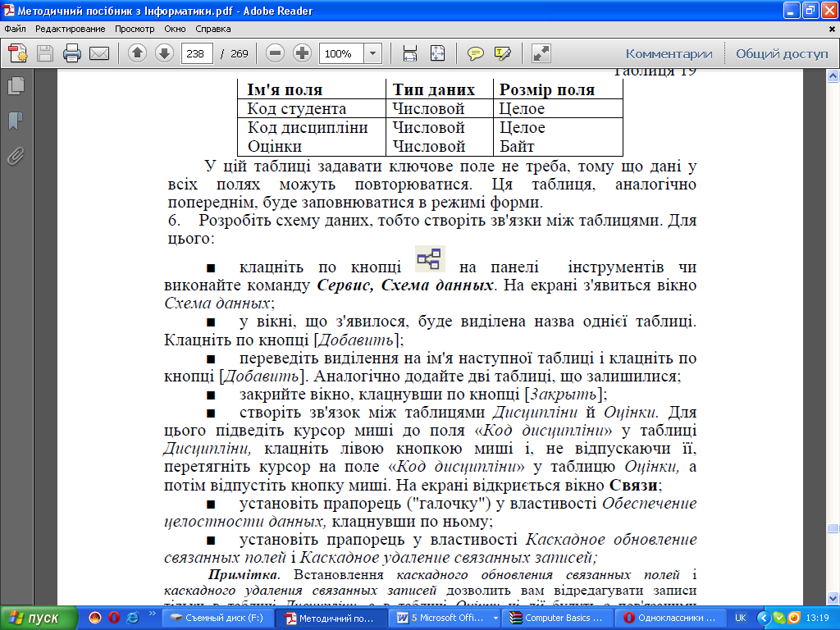
Task: Click the page number field showing 238
Action: tap(197, 53)
